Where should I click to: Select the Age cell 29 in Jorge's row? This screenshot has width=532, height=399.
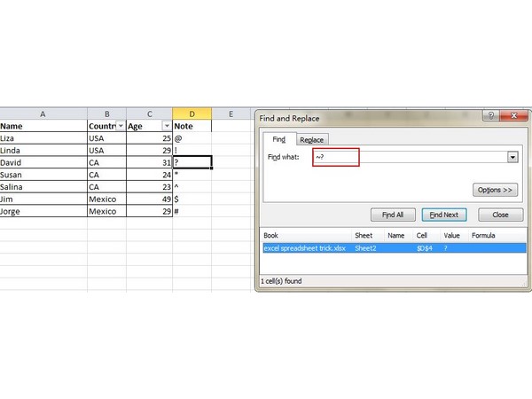pyautogui.click(x=149, y=212)
